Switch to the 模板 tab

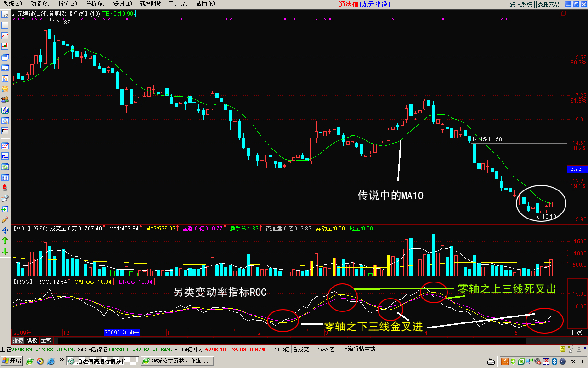[32, 340]
